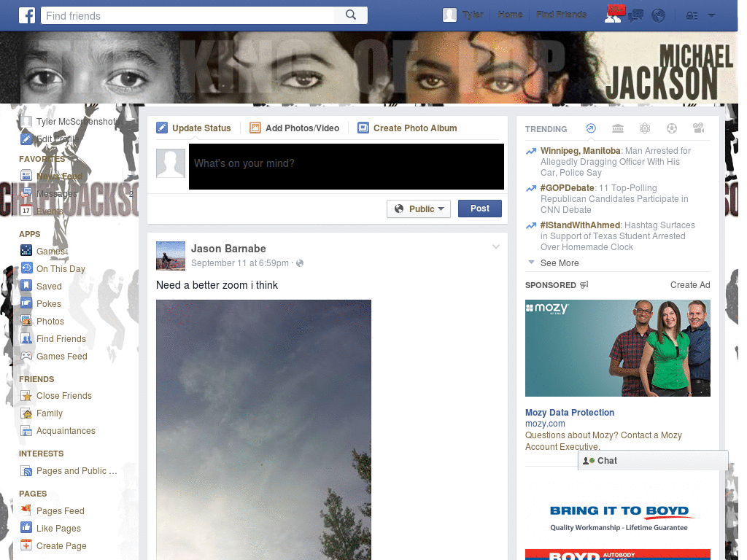The height and width of the screenshot is (560, 747).
Task: Open the account settings caret dropdown
Action: point(711,15)
